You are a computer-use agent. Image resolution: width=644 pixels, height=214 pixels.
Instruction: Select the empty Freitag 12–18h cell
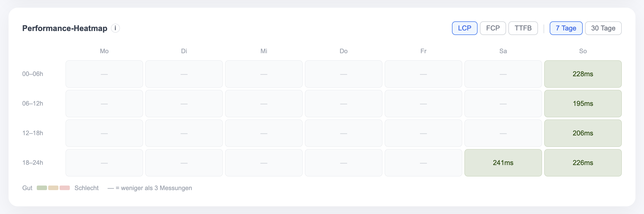coord(423,133)
